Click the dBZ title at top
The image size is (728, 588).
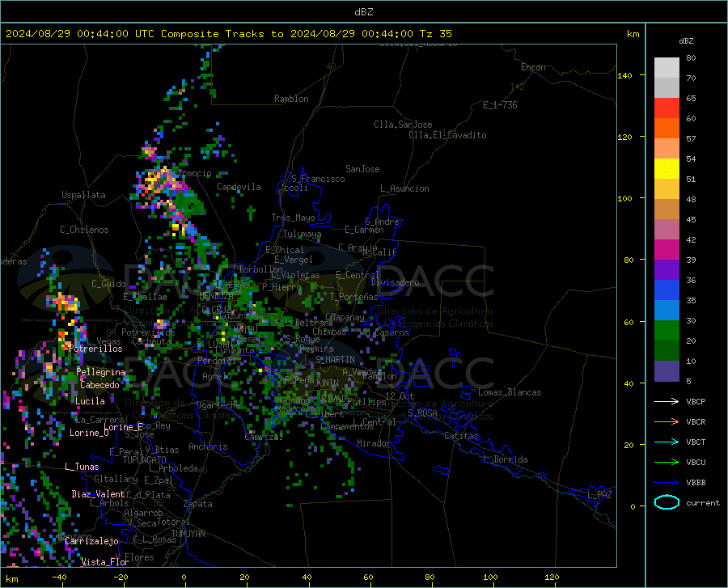(x=363, y=12)
